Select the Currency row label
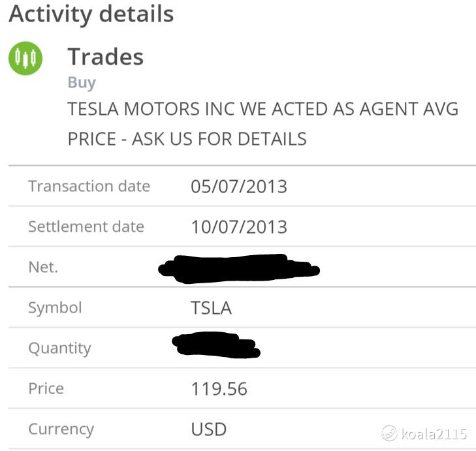This screenshot has height=451, width=476. pyautogui.click(x=61, y=429)
